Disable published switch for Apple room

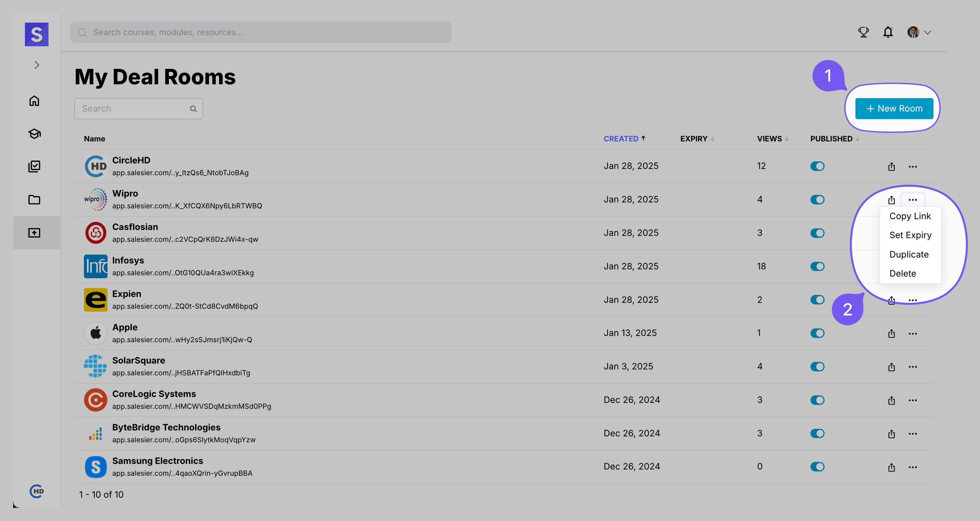817,333
